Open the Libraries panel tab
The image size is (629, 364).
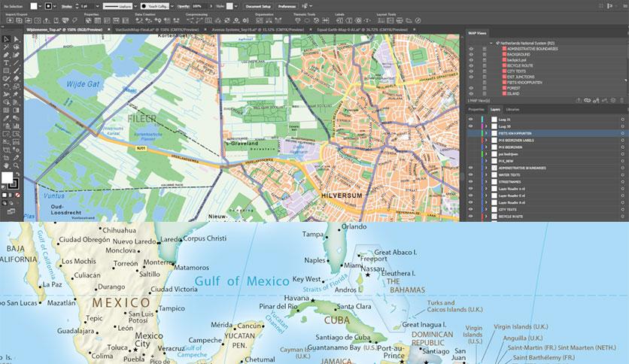[512, 110]
